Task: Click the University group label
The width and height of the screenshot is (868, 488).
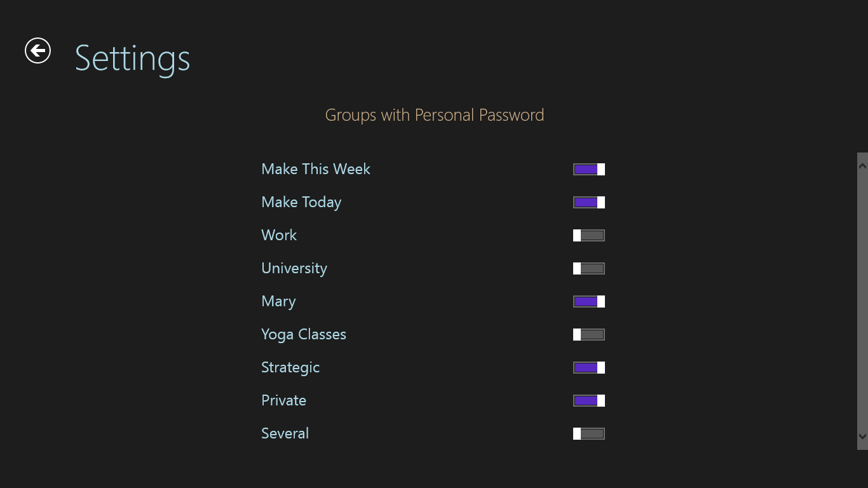Action: click(x=294, y=268)
